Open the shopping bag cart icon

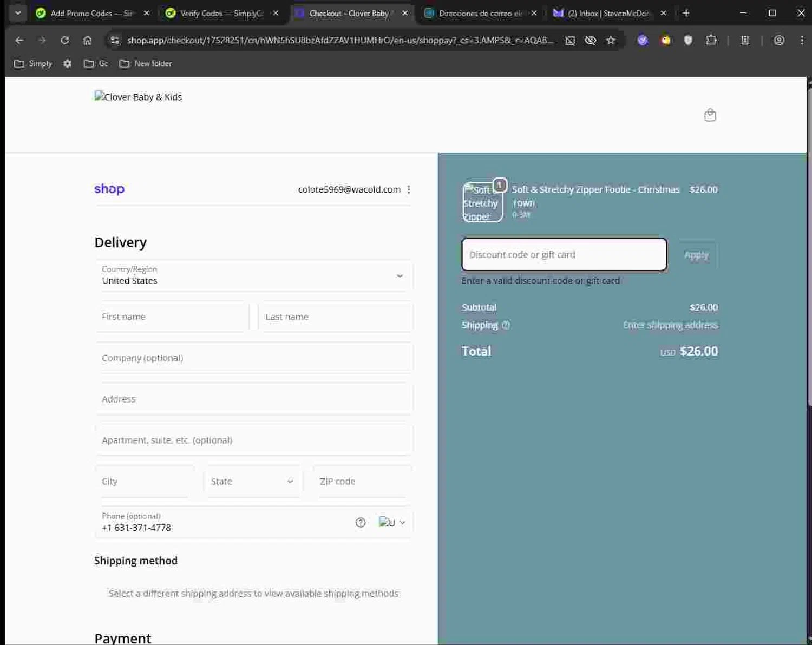(710, 115)
